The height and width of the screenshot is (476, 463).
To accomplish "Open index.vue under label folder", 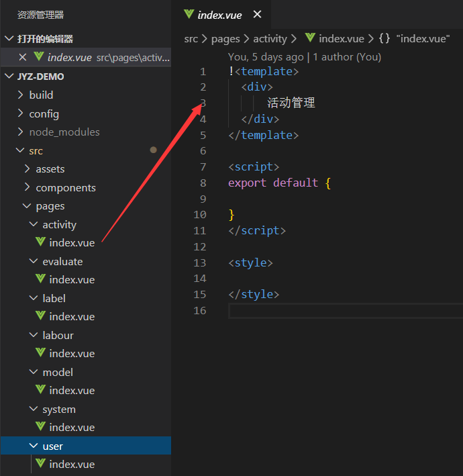I will [x=72, y=317].
